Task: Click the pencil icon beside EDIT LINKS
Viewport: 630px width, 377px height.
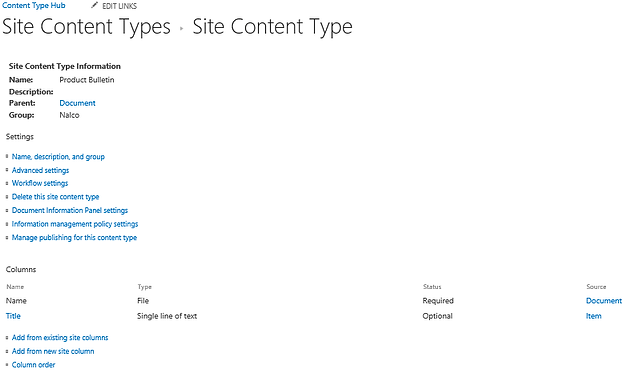Action: (94, 5)
